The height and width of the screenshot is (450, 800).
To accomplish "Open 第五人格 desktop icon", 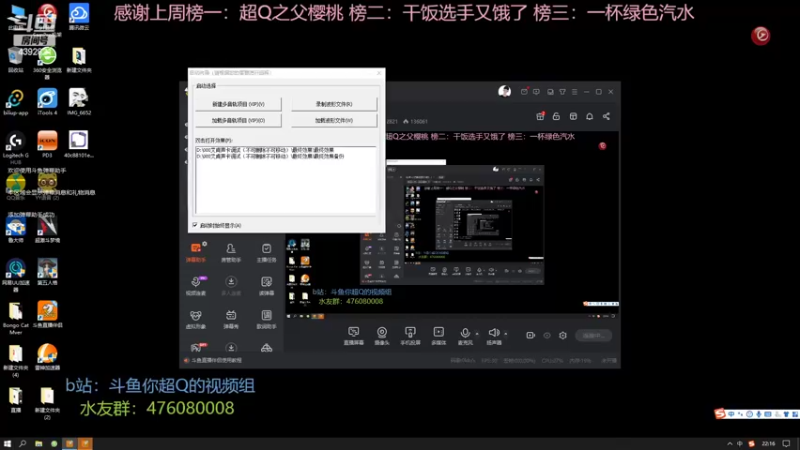I will [47, 271].
